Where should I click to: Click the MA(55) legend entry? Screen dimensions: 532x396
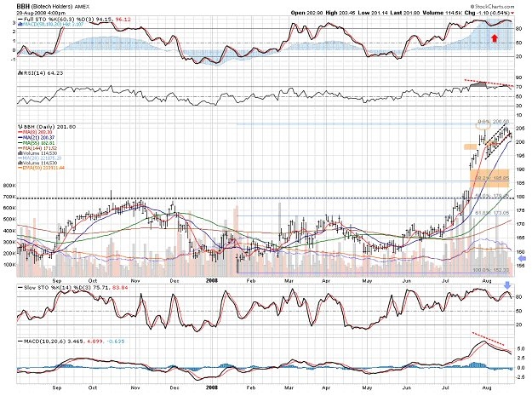click(x=38, y=143)
